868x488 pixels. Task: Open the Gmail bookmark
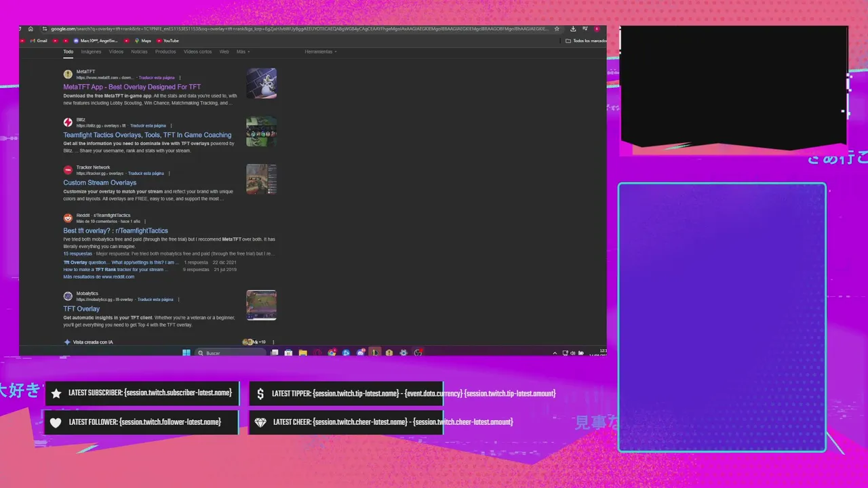point(38,41)
